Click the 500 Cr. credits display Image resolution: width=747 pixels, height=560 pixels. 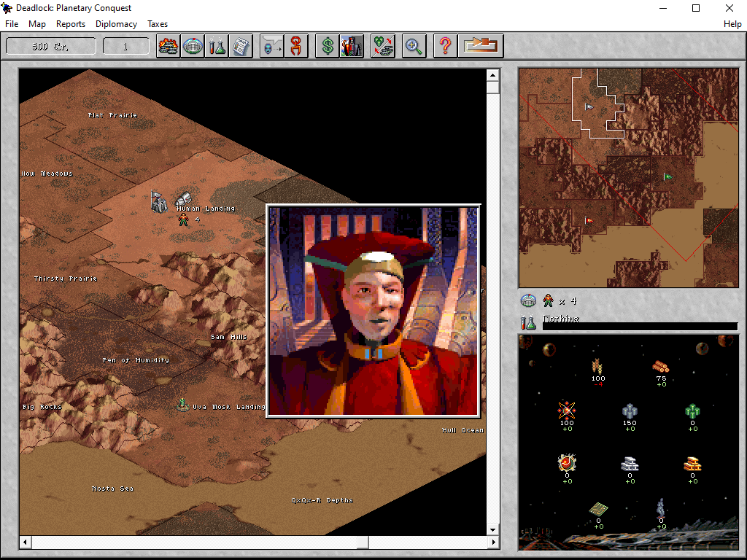[x=50, y=46]
